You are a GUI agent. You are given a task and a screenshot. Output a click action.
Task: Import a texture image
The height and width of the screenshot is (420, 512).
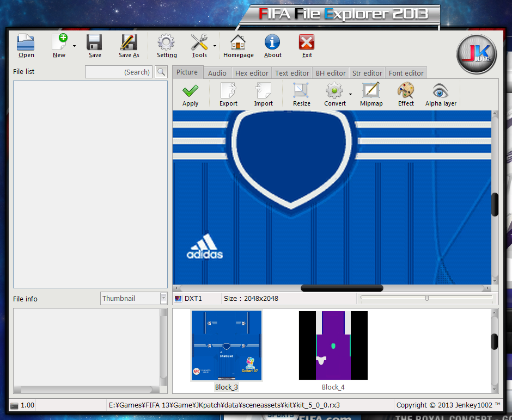coord(263,95)
